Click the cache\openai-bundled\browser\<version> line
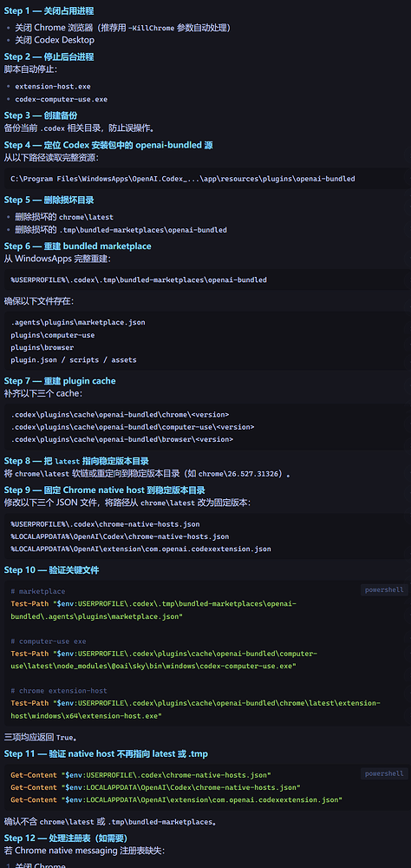This screenshot has height=868, width=411. (121, 439)
